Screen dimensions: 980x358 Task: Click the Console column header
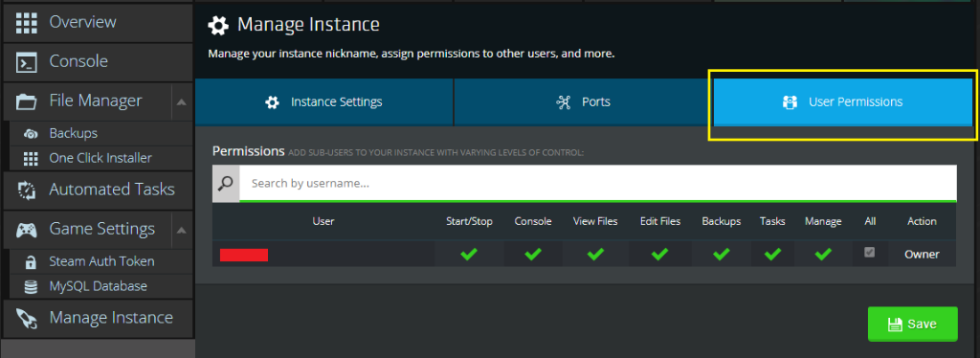pos(533,221)
